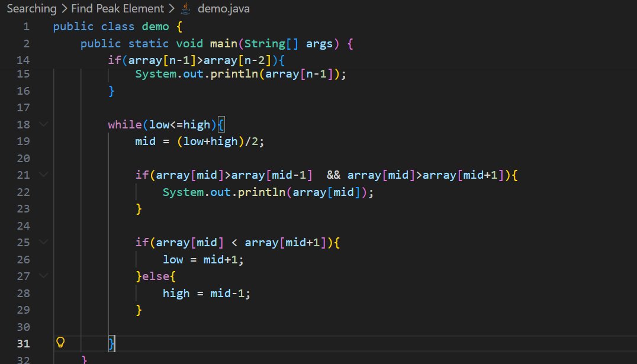This screenshot has width=637, height=364.
Task: Open the Searching breadcrumb folder
Action: [32, 8]
